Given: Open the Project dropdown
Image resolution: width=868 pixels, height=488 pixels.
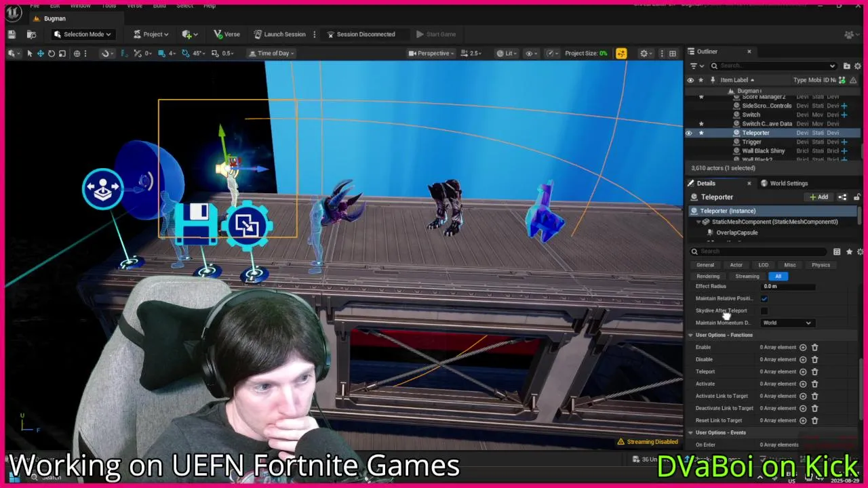Looking at the screenshot, I should [151, 34].
